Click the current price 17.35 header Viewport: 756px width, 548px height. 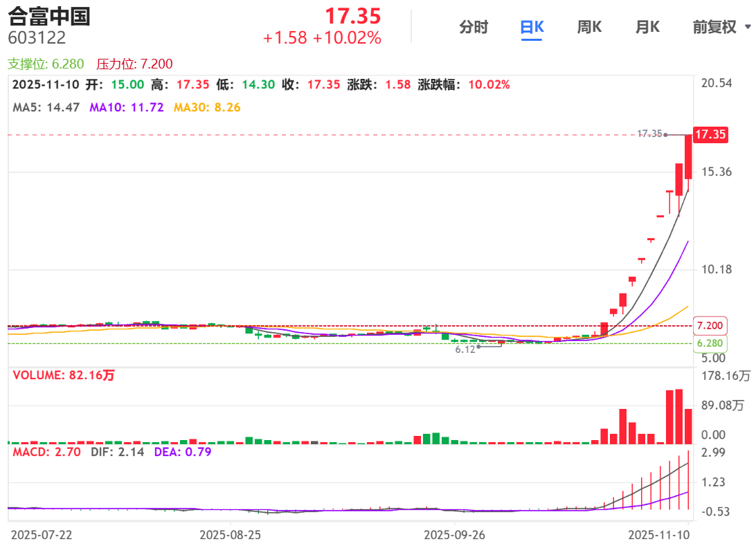(353, 16)
